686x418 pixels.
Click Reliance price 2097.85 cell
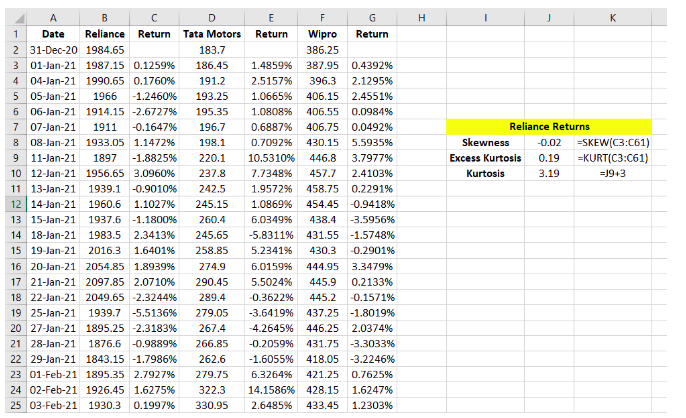(x=105, y=282)
